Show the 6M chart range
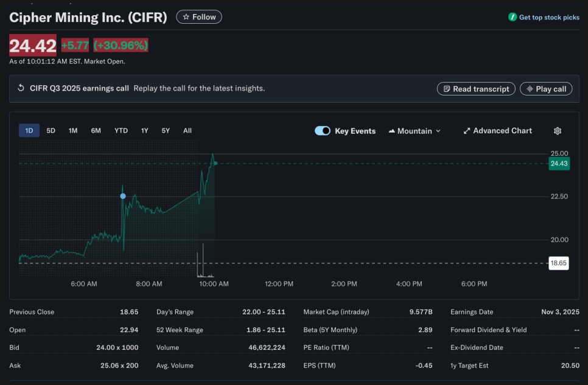The height and width of the screenshot is (385, 588). 96,130
